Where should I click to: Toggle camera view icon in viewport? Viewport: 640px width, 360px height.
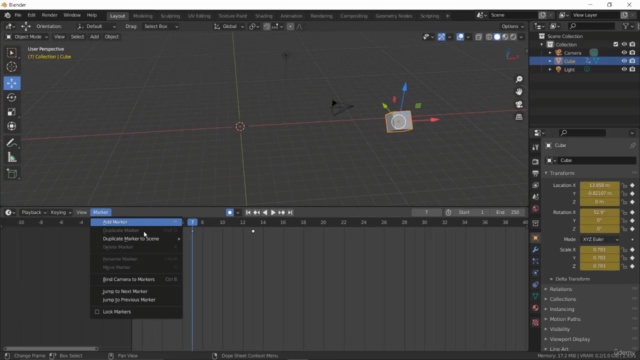(x=519, y=104)
